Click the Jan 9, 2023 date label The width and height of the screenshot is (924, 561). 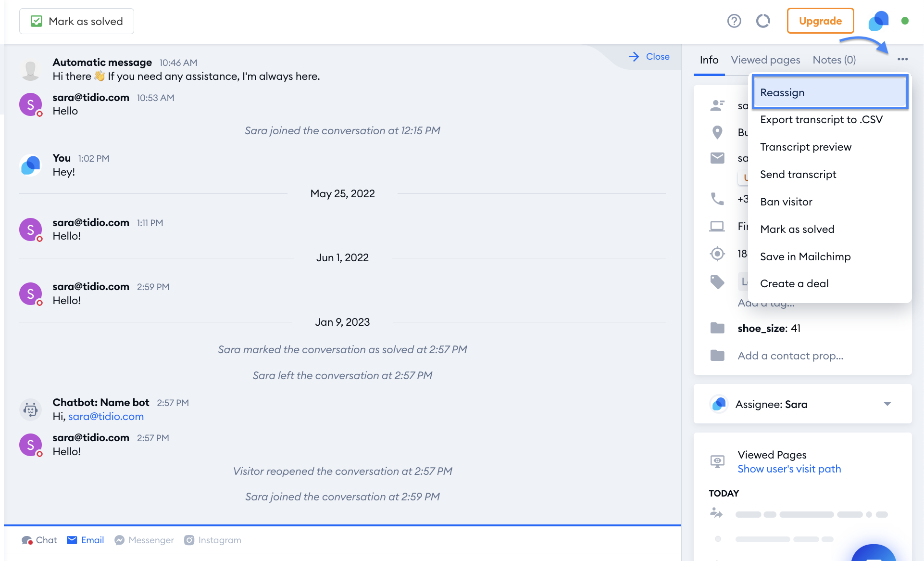(x=342, y=322)
